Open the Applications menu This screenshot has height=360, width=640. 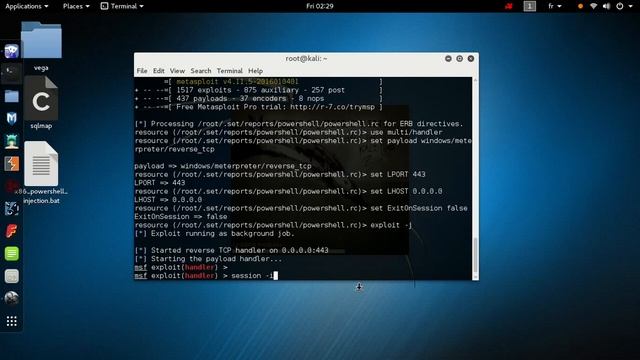(27, 6)
